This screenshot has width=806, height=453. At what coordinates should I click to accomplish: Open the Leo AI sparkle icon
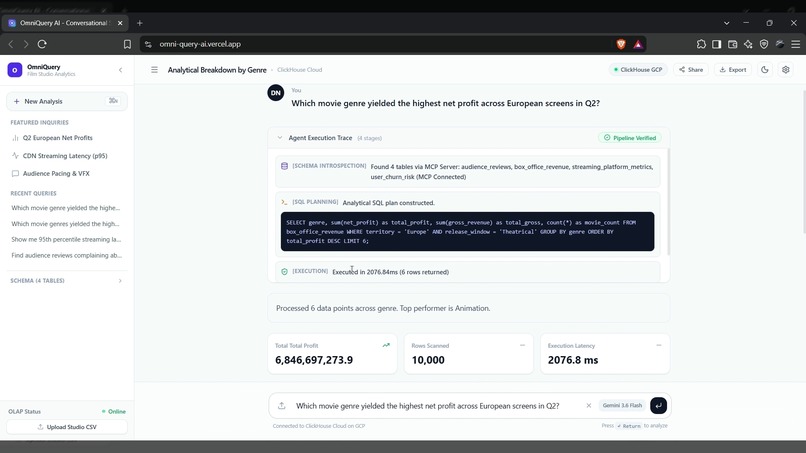(748, 44)
